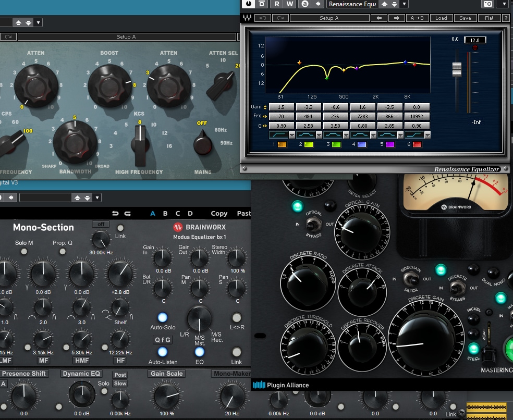The height and width of the screenshot is (420, 513).
Task: Click the redo arrow in Renaissance Equalizer toolbar
Action: point(280,18)
